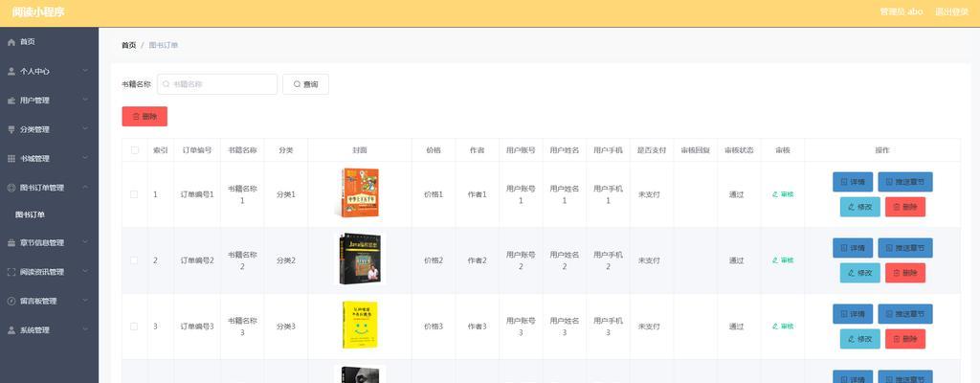Image resolution: width=980 pixels, height=383 pixels.
Task: Click the 用户管理 sidebar icon
Action: tap(11, 101)
